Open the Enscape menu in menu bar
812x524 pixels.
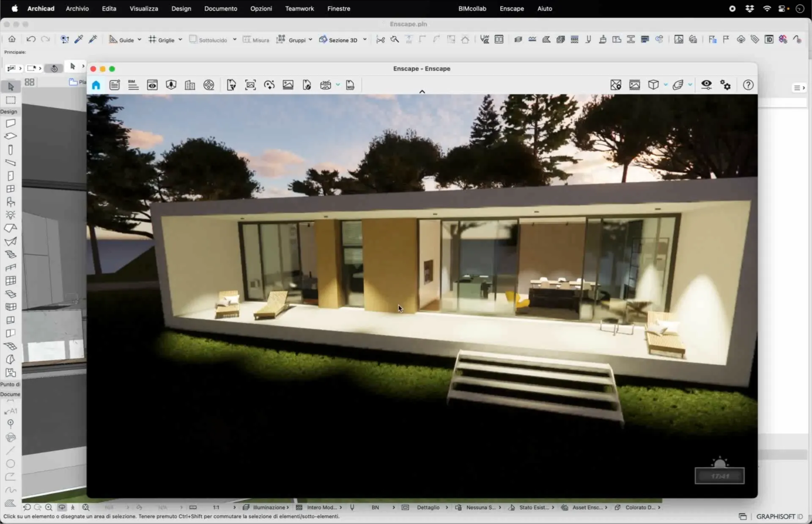(511, 8)
